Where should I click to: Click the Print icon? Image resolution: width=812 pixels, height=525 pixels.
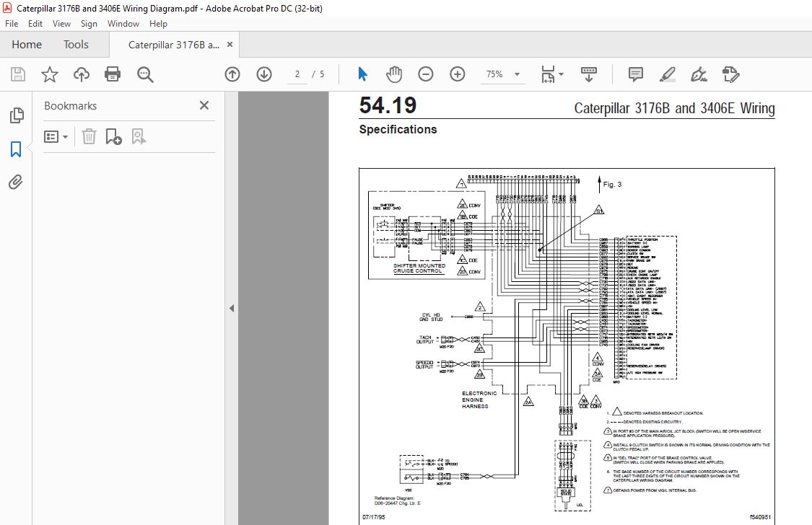click(x=113, y=74)
